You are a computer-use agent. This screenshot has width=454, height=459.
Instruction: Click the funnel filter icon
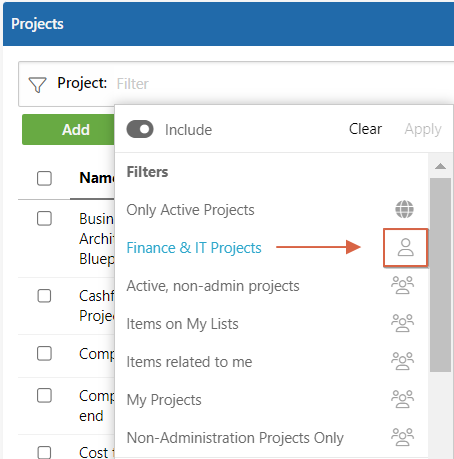pyautogui.click(x=37, y=85)
